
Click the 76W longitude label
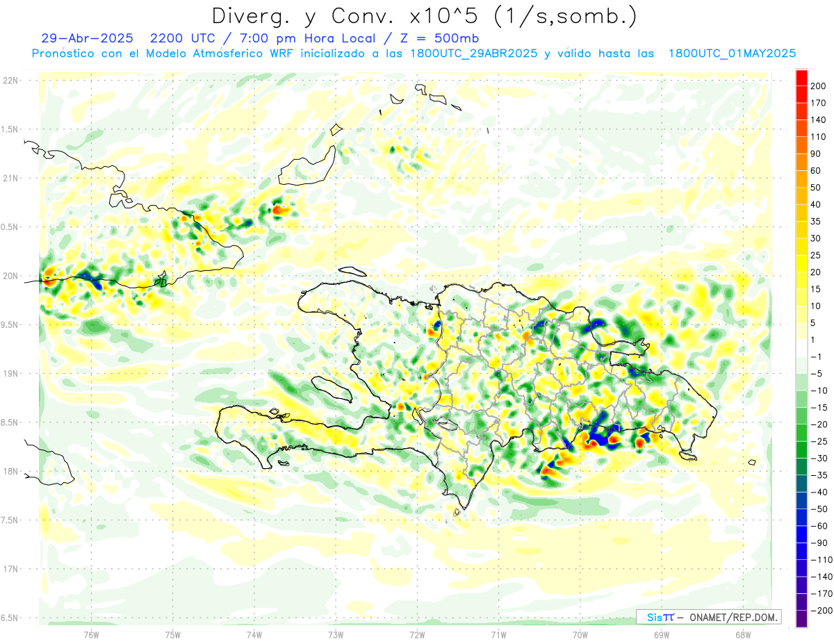[91, 634]
